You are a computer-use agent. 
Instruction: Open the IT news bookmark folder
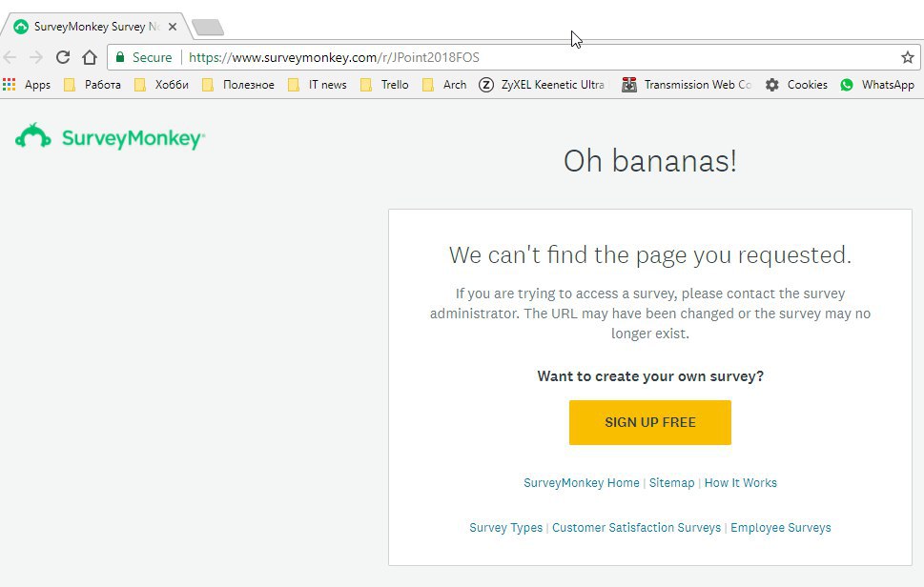317,85
